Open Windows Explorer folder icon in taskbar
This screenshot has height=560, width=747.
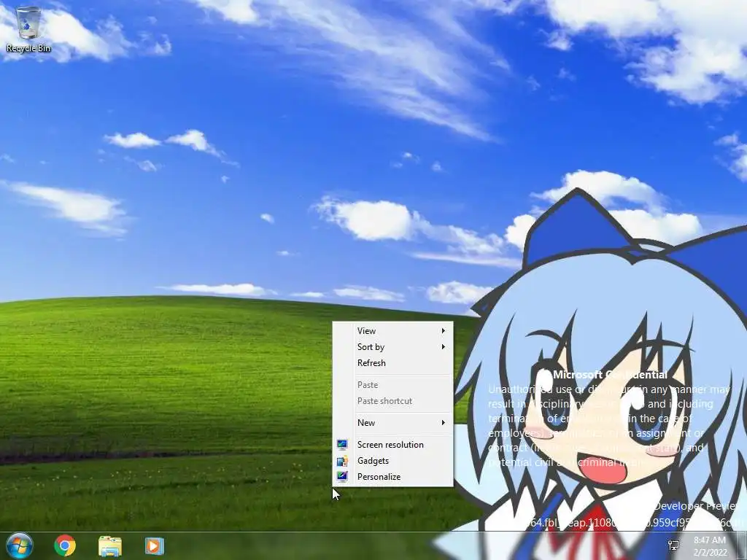click(x=110, y=546)
